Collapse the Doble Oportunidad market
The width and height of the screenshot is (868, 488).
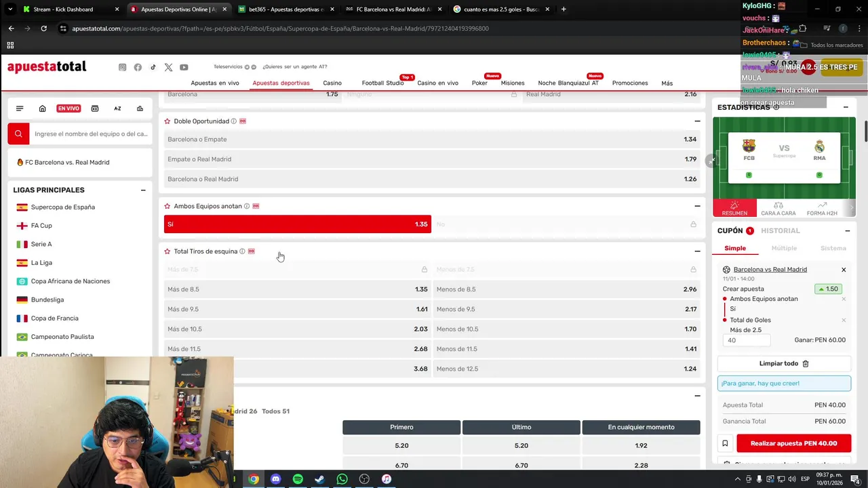(697, 121)
